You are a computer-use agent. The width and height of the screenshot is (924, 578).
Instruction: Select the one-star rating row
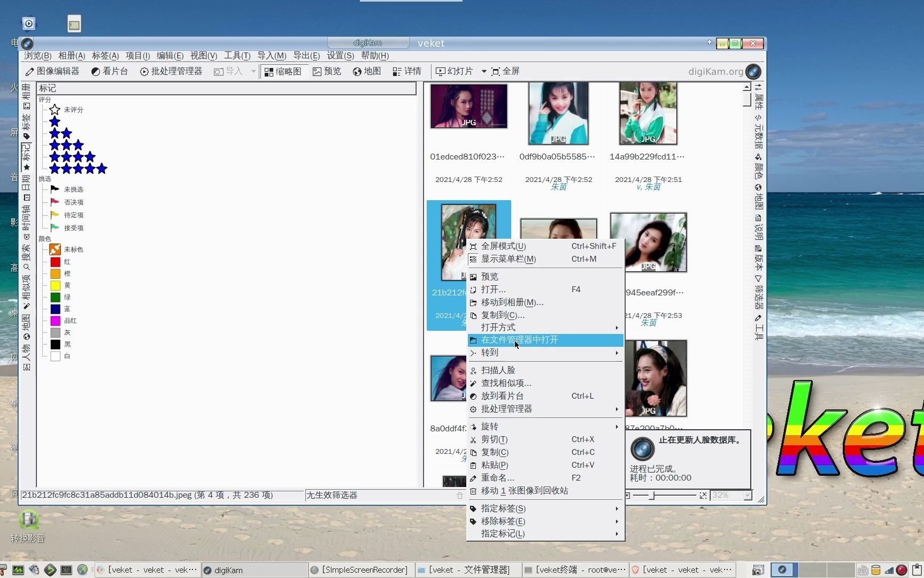tap(55, 121)
